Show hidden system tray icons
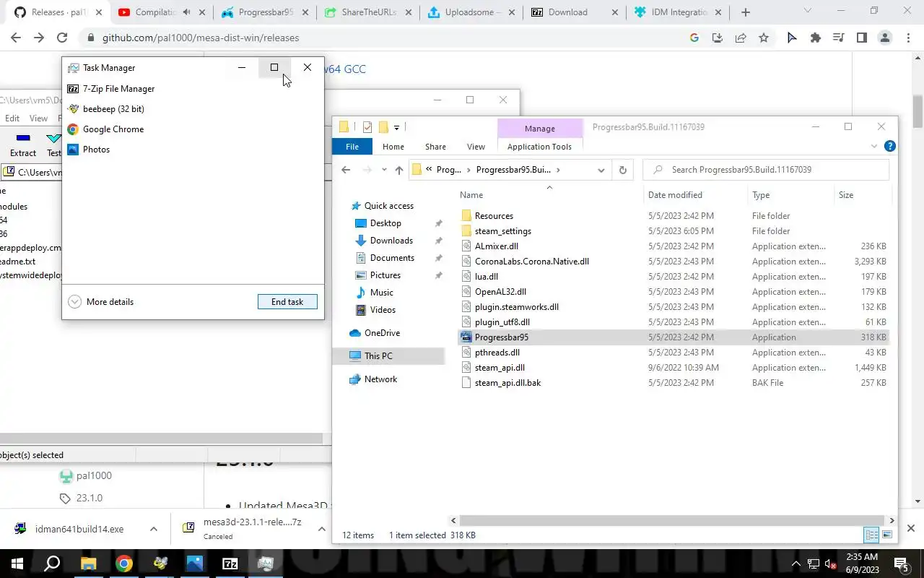Viewport: 924px width, 578px height. point(796,564)
